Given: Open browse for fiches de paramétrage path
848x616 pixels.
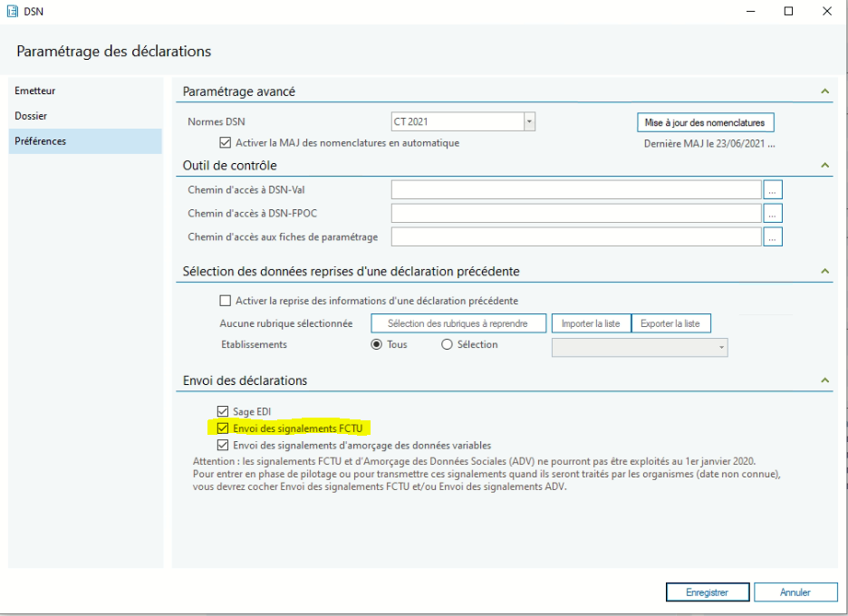Looking at the screenshot, I should [x=772, y=236].
